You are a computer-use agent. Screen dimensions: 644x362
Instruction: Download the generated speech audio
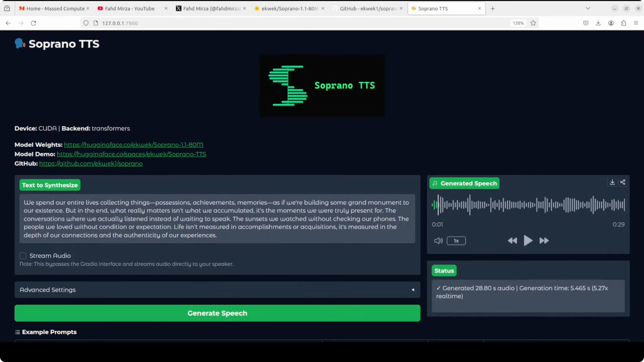pos(612,182)
